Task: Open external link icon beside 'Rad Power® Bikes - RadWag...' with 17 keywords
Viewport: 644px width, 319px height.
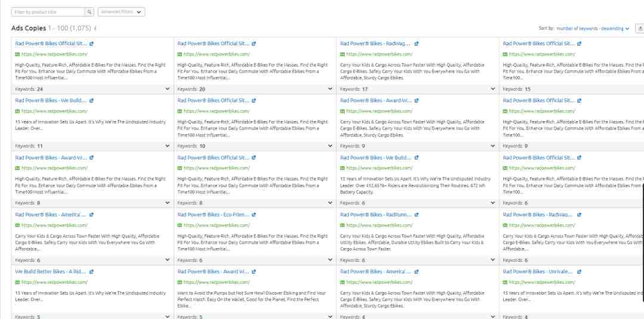Action: click(416, 44)
